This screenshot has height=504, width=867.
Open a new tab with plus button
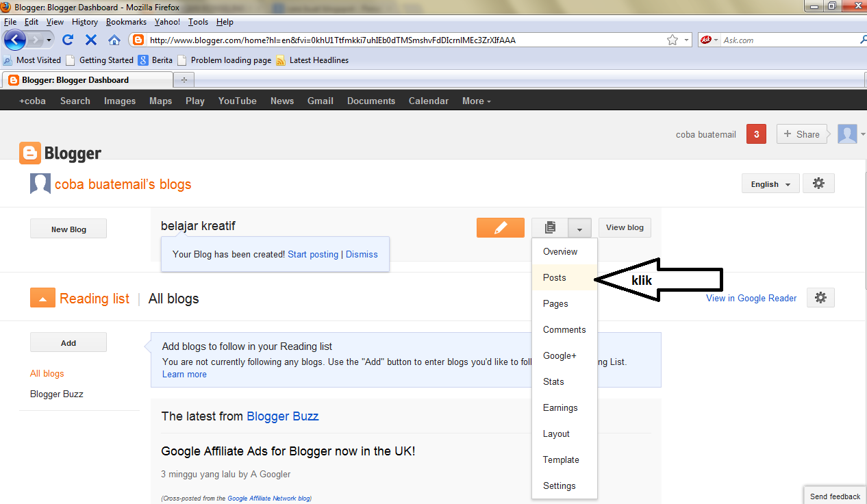184,80
